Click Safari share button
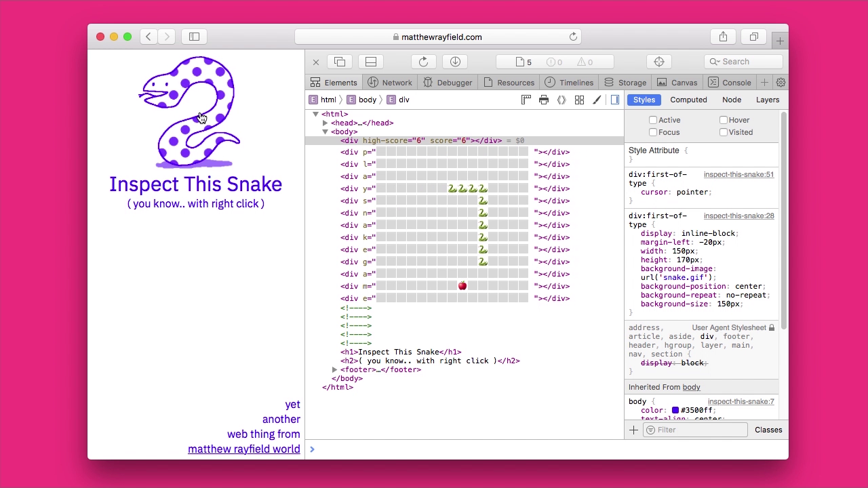The image size is (868, 488). [x=723, y=37]
